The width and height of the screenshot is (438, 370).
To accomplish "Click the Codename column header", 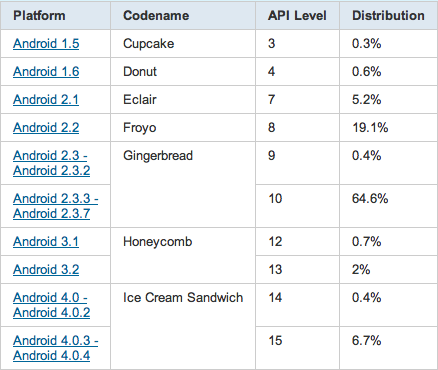I will pyautogui.click(x=183, y=16).
